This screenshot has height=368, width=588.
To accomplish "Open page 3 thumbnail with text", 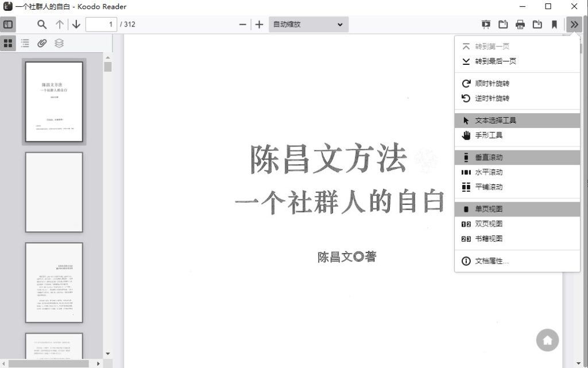I will [x=54, y=282].
